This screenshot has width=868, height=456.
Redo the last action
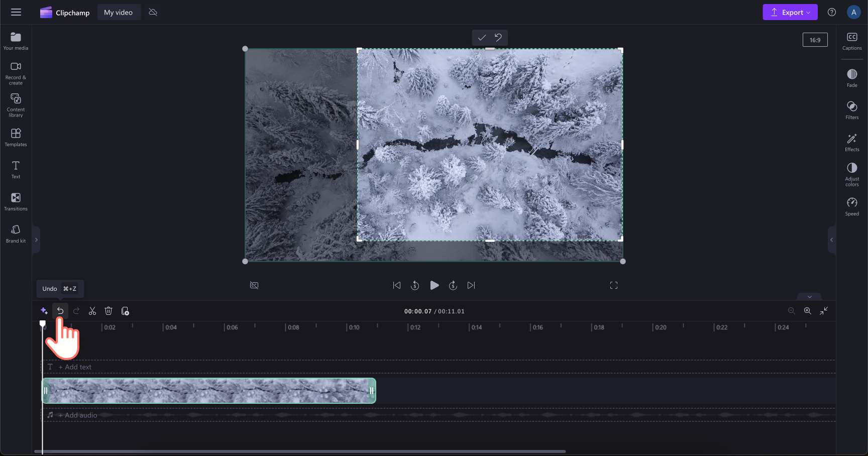[76, 311]
